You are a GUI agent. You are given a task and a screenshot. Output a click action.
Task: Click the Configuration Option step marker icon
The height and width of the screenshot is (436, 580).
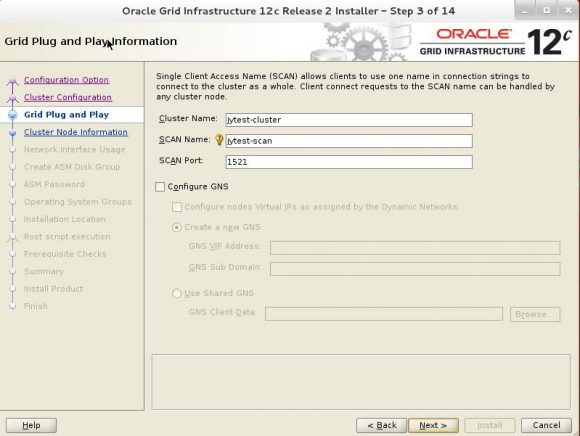click(x=13, y=81)
